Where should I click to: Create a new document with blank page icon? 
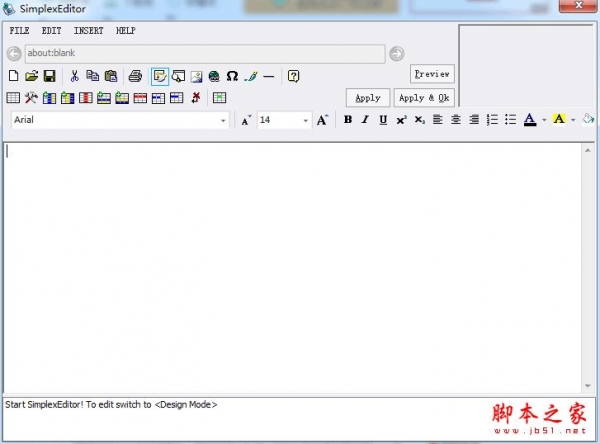pos(13,76)
